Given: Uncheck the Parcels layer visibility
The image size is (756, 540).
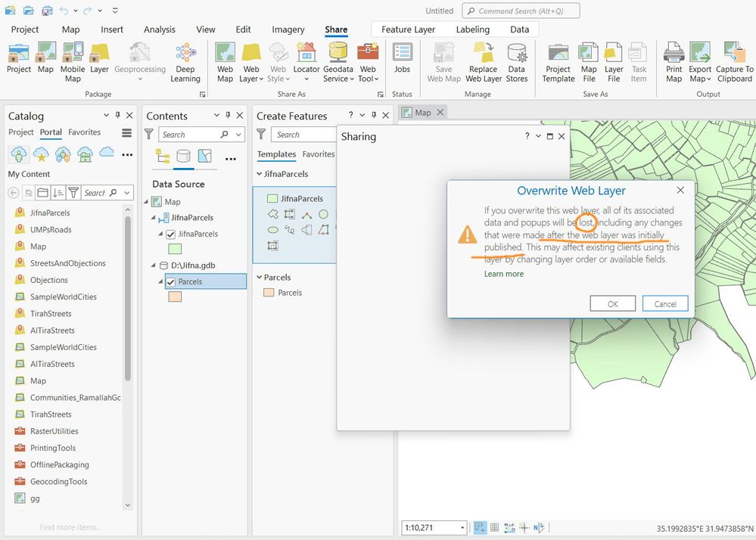Looking at the screenshot, I should coord(170,282).
